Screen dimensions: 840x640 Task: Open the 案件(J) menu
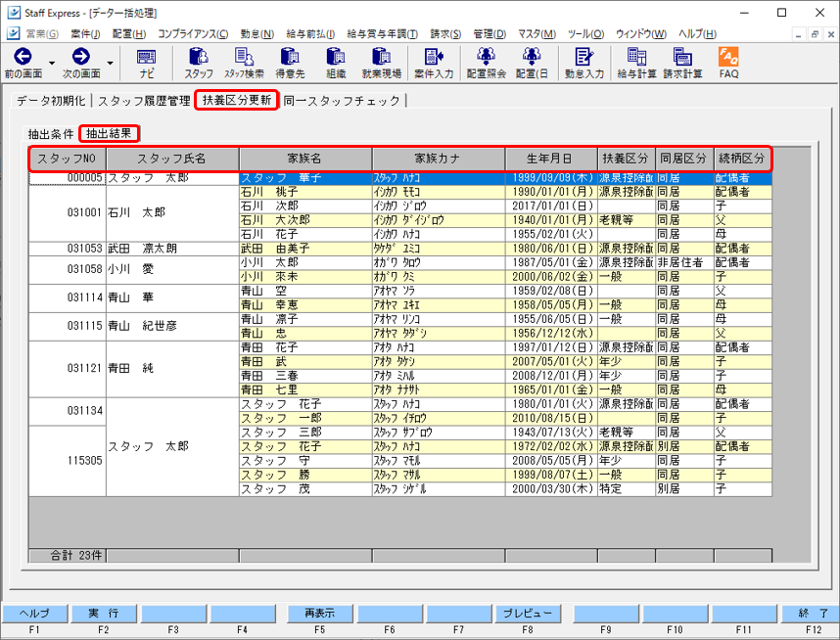[85, 34]
